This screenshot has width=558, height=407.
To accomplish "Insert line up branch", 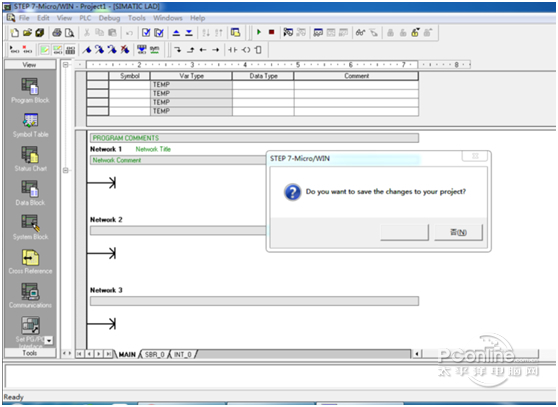I will pos(190,50).
